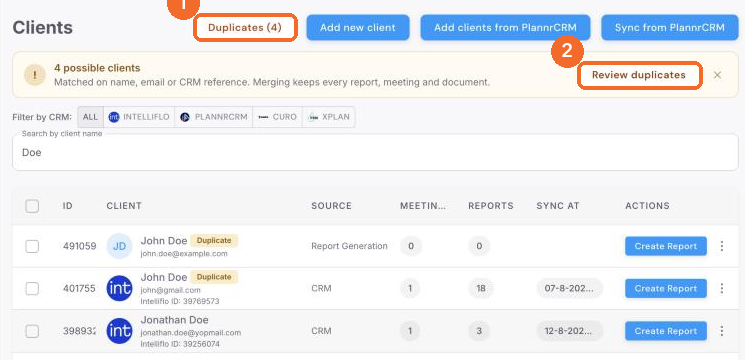Click the sync date 12-8-202...

(x=569, y=331)
